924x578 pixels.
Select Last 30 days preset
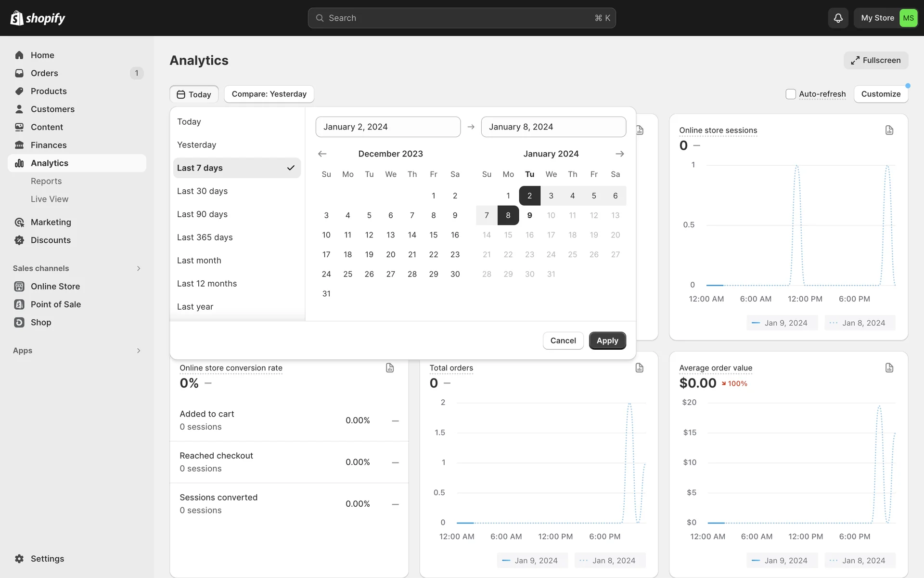pyautogui.click(x=203, y=191)
